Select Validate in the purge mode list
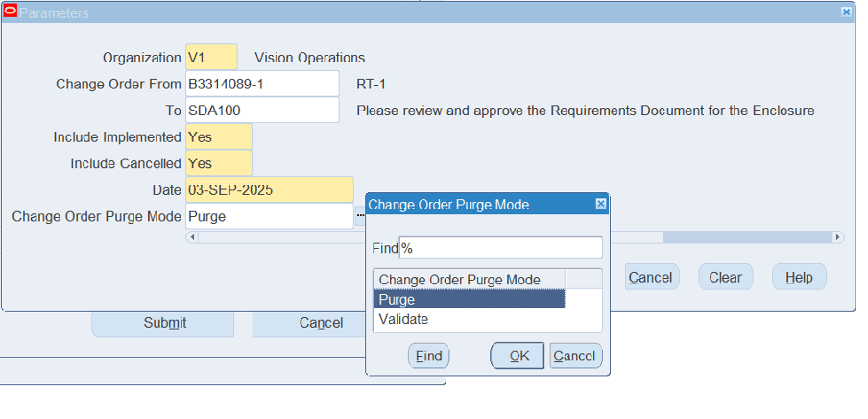 click(469, 319)
